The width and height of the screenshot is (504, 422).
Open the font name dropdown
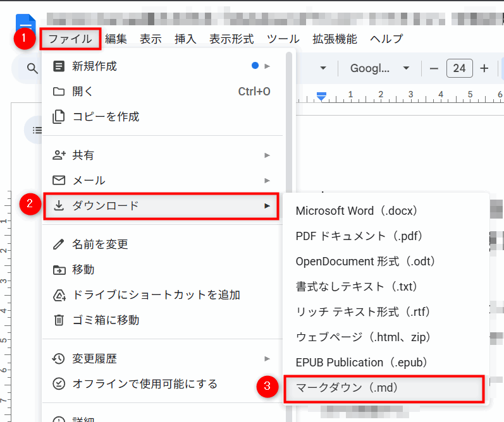pyautogui.click(x=379, y=68)
